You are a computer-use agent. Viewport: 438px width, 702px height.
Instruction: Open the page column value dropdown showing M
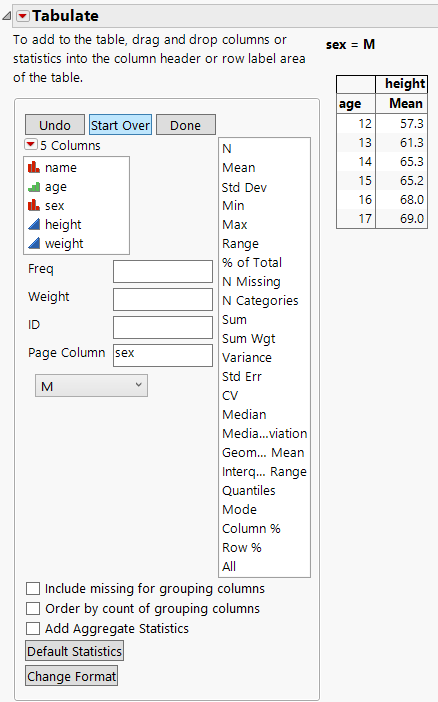pyautogui.click(x=91, y=386)
